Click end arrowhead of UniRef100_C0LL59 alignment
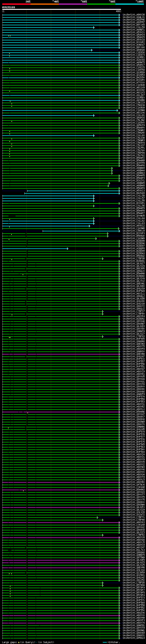Screen dimensions: 146x644 94,27
